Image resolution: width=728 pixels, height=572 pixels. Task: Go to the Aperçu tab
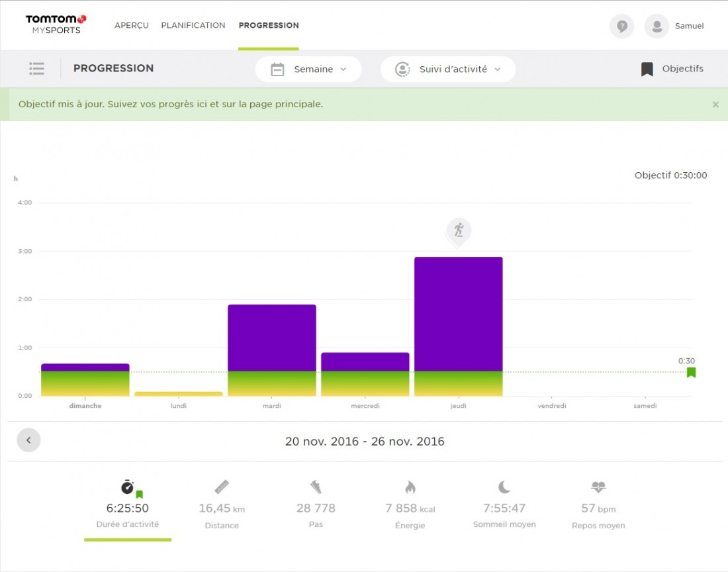click(x=131, y=25)
